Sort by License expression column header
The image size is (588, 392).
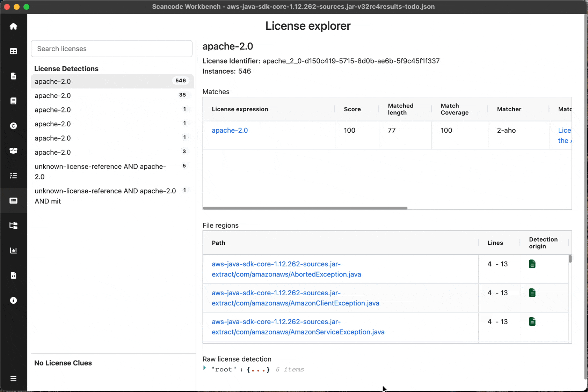240,109
